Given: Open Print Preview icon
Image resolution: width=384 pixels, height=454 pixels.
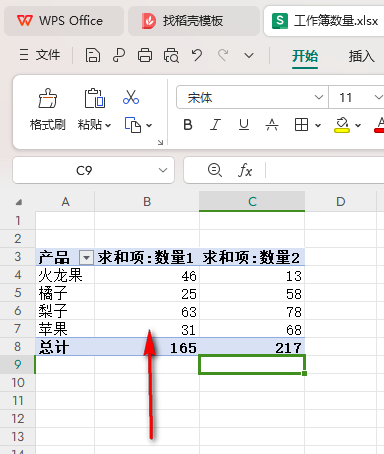Looking at the screenshot, I should [171, 55].
